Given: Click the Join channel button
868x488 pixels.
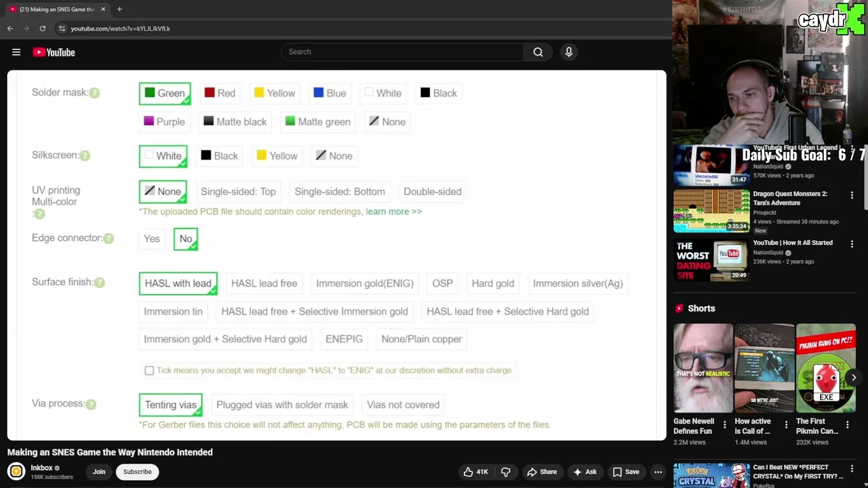Looking at the screenshot, I should (x=99, y=472).
